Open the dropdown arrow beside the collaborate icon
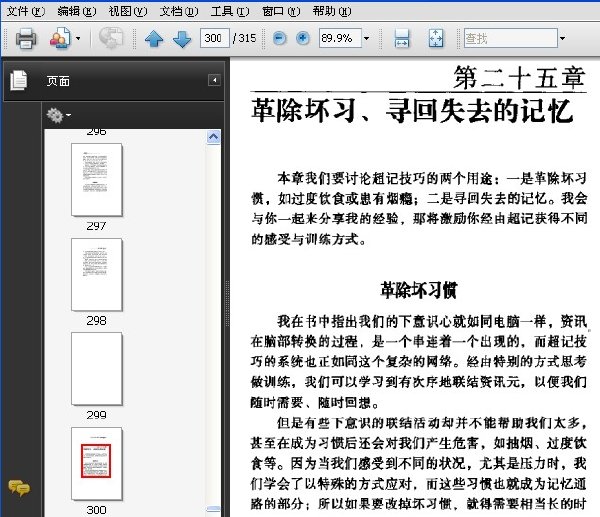Viewport: 600px width, 517px height. (x=78, y=38)
